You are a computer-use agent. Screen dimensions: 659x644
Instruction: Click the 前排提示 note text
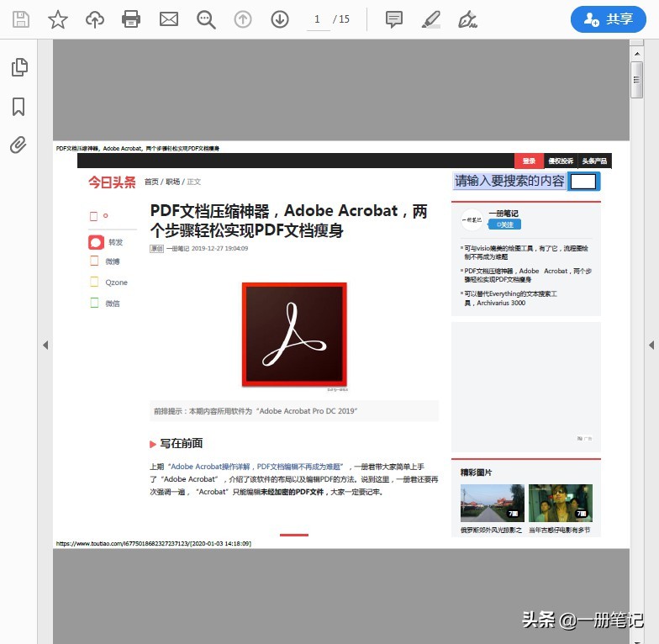point(256,411)
